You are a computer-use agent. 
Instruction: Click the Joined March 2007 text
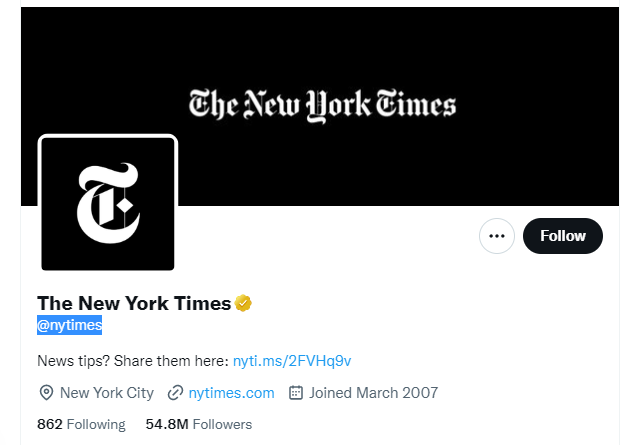pyautogui.click(x=374, y=393)
